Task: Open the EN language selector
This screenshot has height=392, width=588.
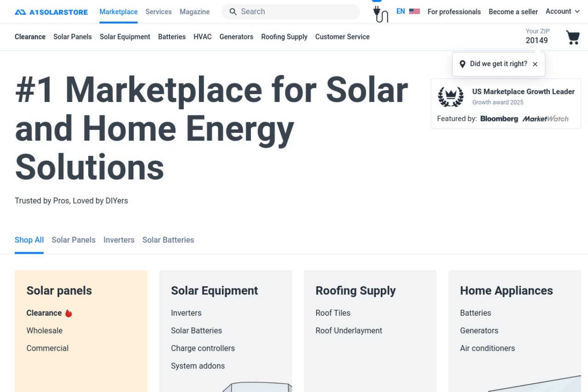Action: pos(401,11)
